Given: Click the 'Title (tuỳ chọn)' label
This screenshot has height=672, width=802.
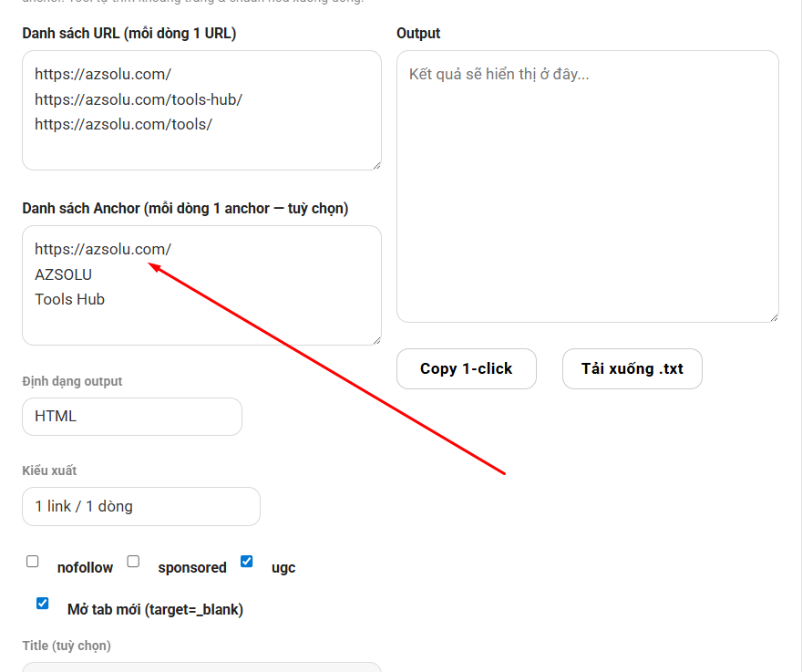Looking at the screenshot, I should [67, 646].
